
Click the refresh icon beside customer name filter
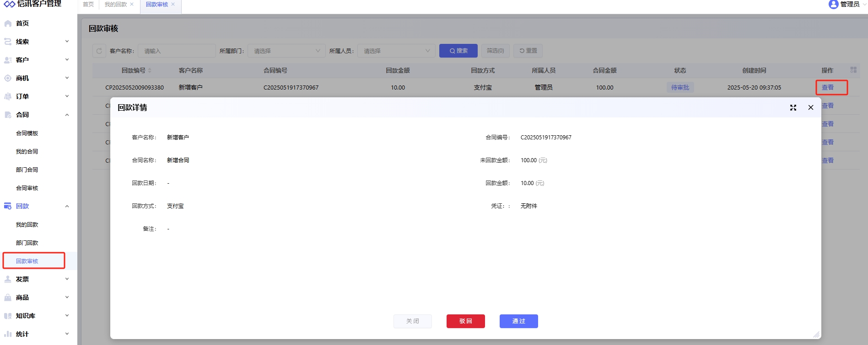coord(99,51)
